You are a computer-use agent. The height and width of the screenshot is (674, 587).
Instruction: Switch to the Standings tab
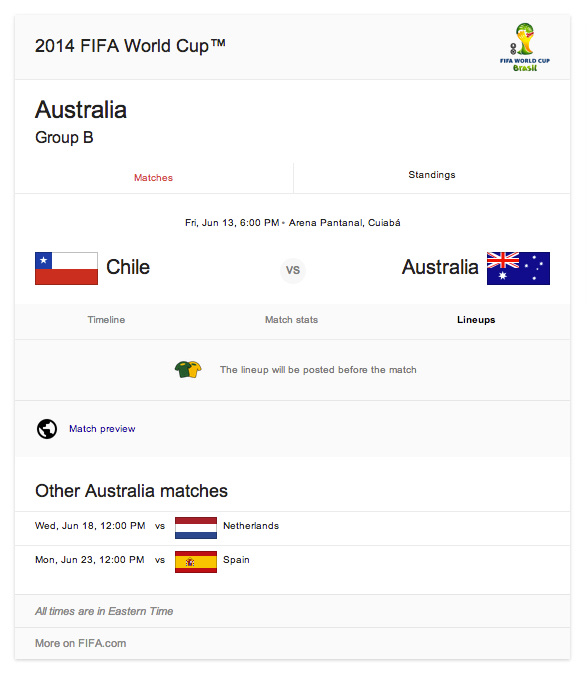(432, 175)
